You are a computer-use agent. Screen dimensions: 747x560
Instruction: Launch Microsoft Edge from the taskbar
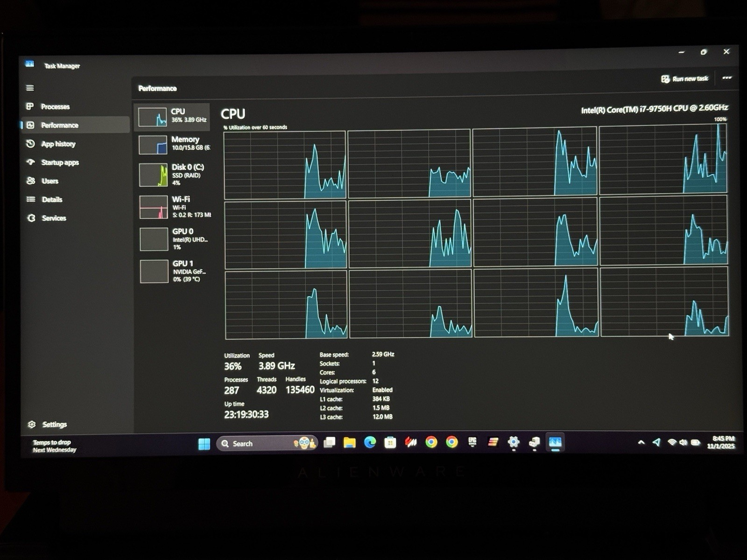[370, 442]
